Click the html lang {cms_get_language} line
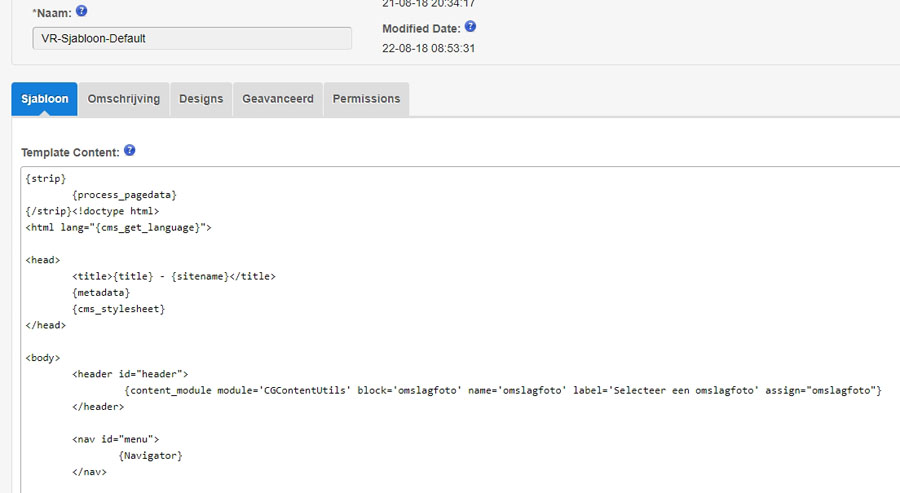The width and height of the screenshot is (900, 493). (x=118, y=227)
